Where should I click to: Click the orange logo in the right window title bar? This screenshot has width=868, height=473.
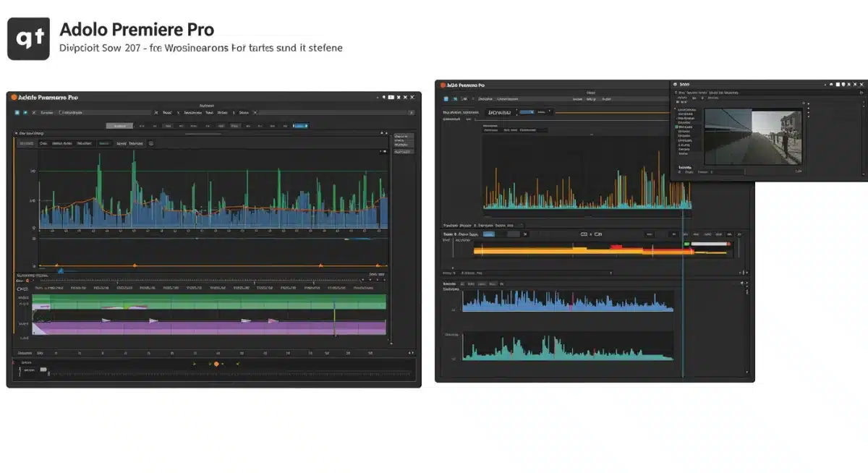[x=442, y=85]
